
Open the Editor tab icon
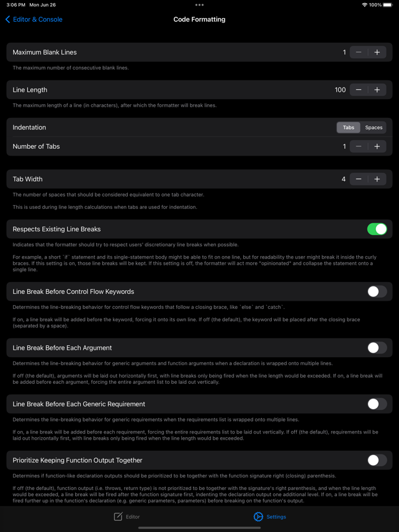tap(118, 516)
